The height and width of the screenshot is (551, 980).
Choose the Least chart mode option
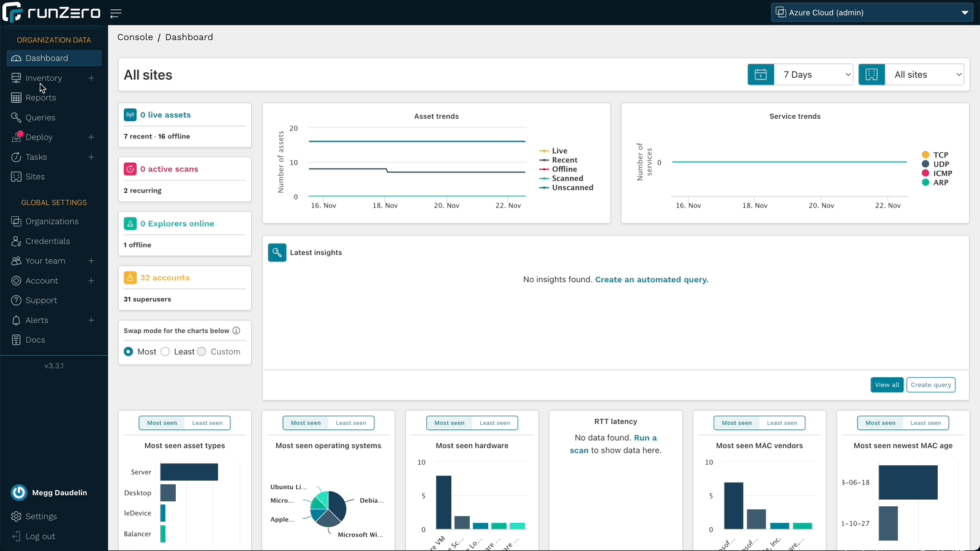[165, 351]
